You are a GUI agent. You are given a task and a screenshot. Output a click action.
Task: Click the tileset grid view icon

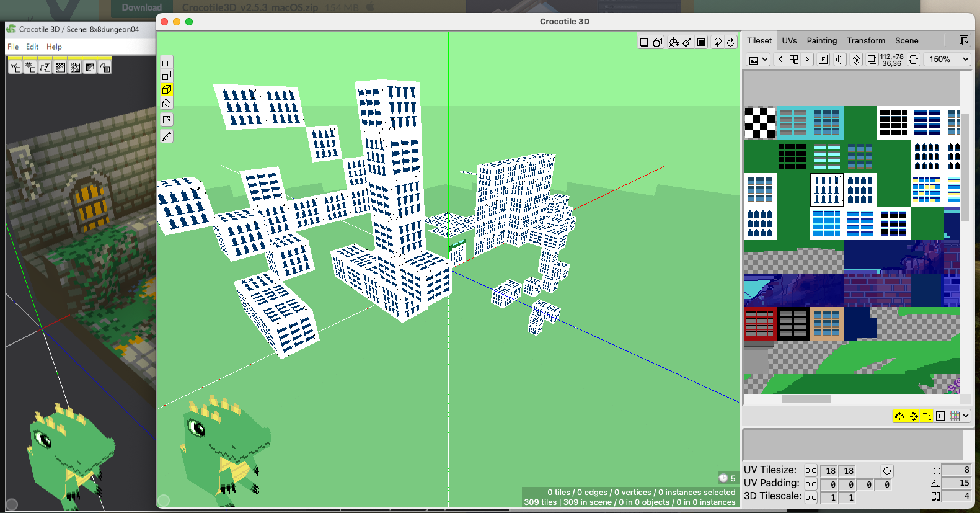click(793, 60)
